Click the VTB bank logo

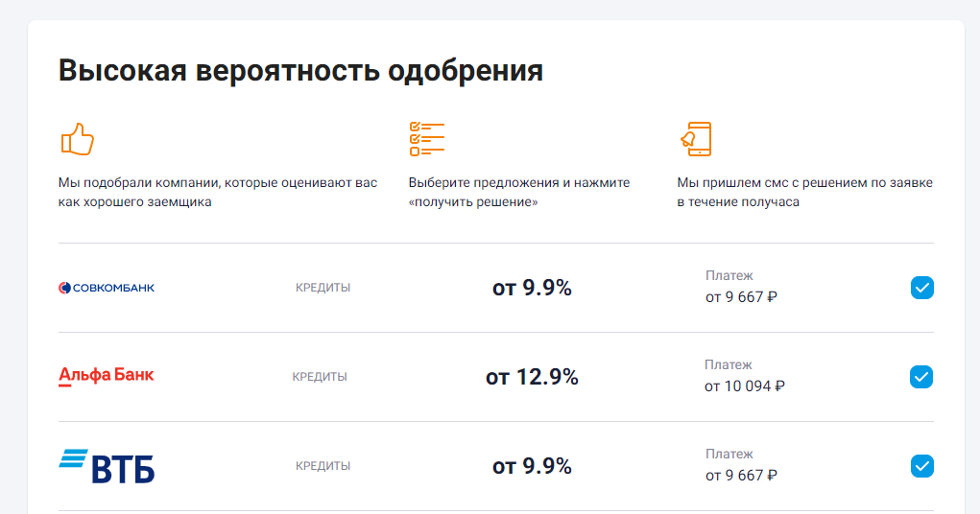pos(107,466)
